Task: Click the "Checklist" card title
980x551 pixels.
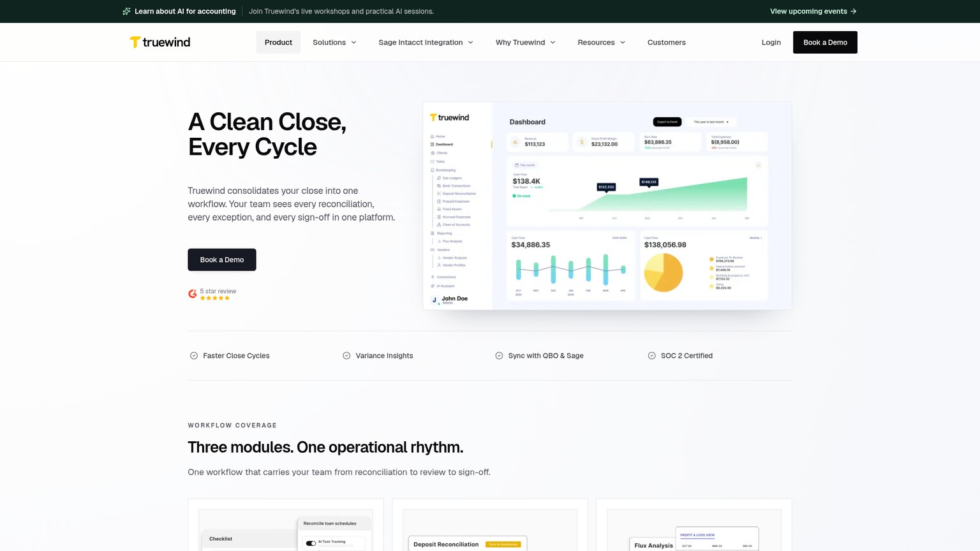Action: pos(221,539)
